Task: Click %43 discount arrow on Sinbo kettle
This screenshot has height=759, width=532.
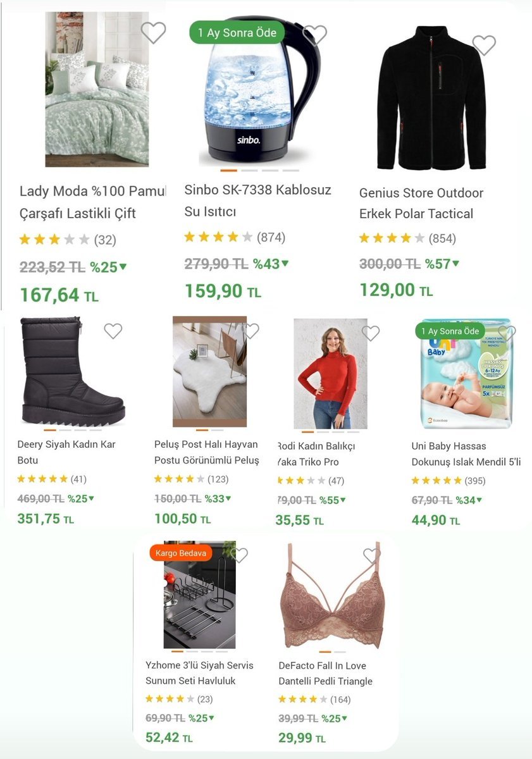Action: pos(285,263)
